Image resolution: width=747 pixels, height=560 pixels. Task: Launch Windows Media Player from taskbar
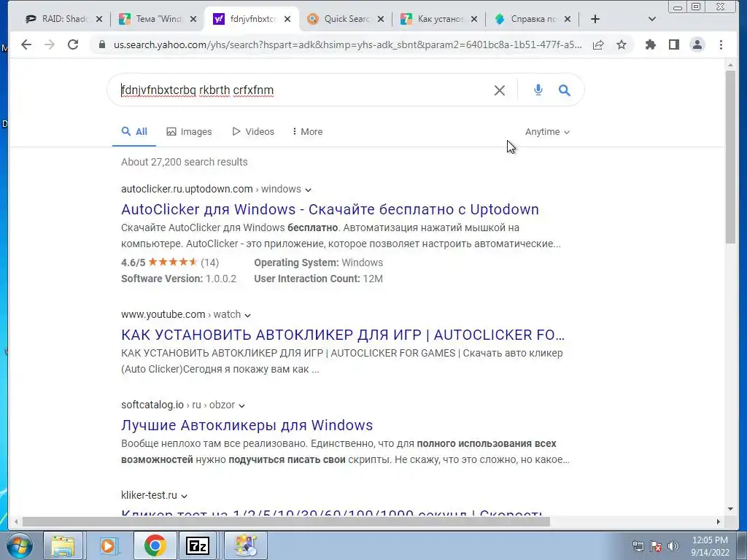(x=108, y=545)
